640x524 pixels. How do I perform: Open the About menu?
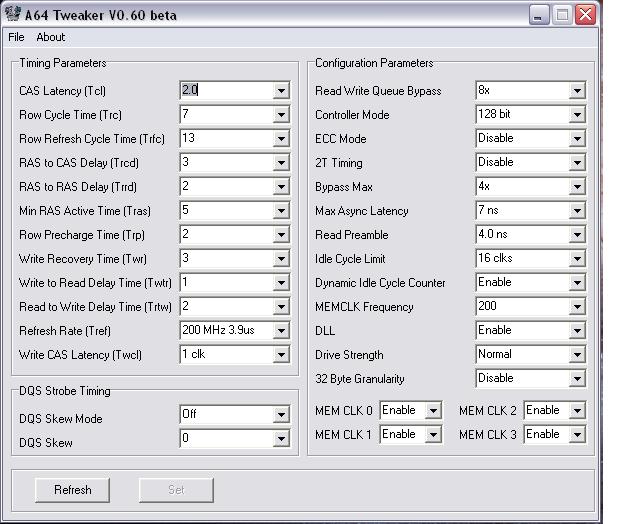[x=51, y=37]
